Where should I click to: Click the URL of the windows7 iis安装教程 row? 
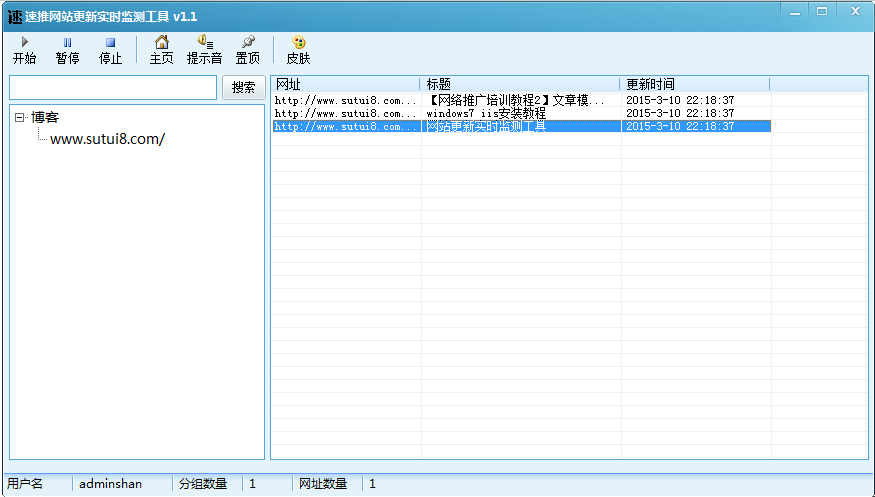point(346,113)
